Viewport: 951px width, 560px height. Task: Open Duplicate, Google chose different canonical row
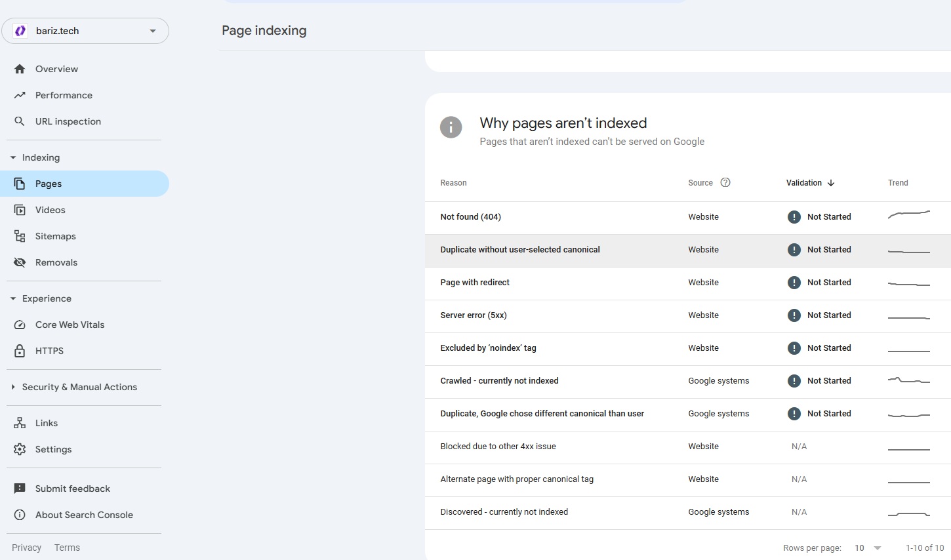688,414
